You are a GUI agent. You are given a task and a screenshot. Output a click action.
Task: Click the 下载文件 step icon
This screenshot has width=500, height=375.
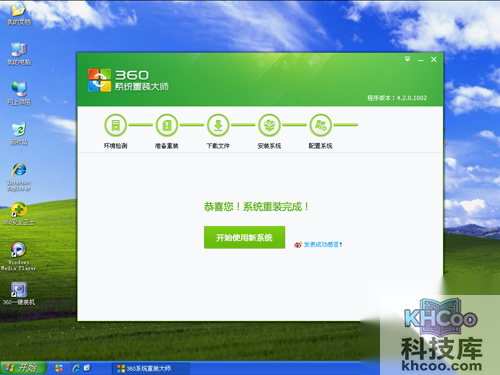coord(218,125)
